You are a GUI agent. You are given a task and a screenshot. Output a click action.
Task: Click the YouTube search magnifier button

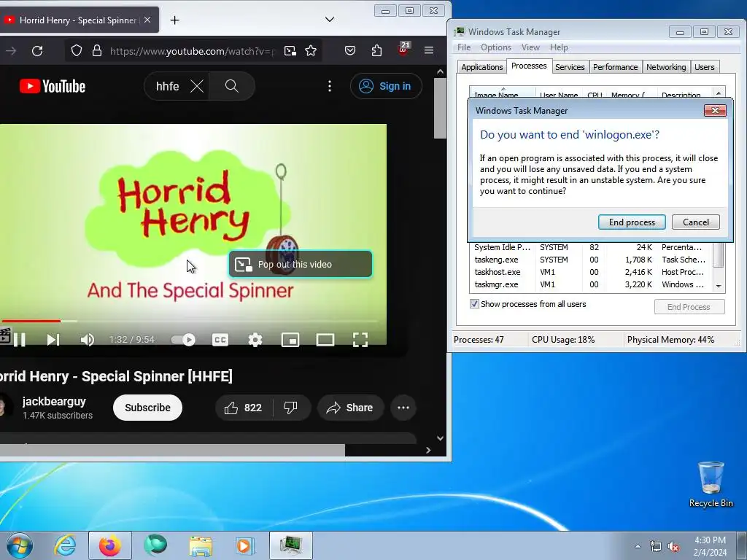(x=231, y=86)
